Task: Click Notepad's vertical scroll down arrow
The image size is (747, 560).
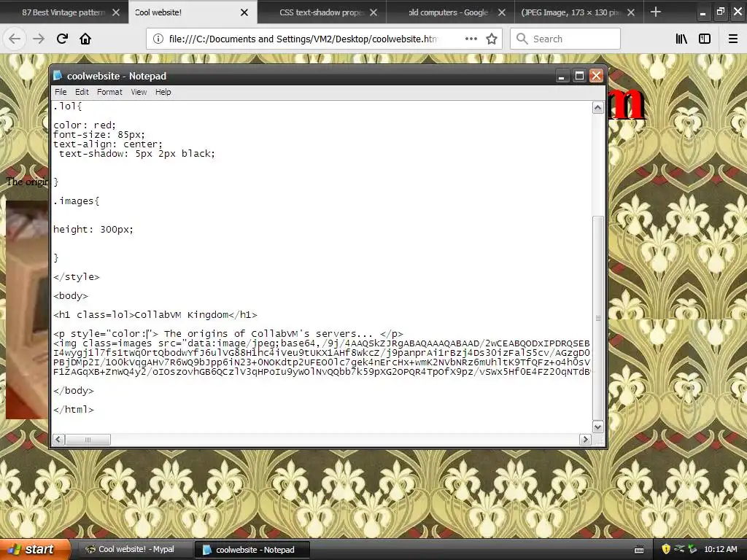Action: tap(598, 427)
